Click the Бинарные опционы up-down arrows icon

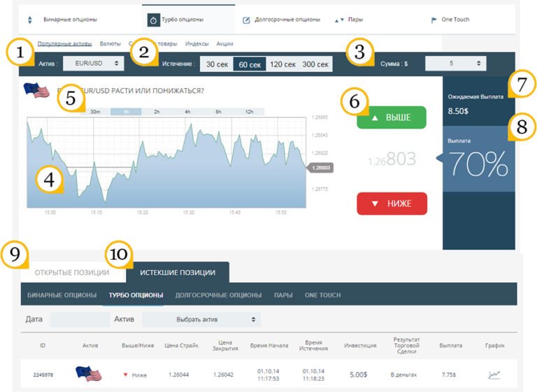[30, 20]
